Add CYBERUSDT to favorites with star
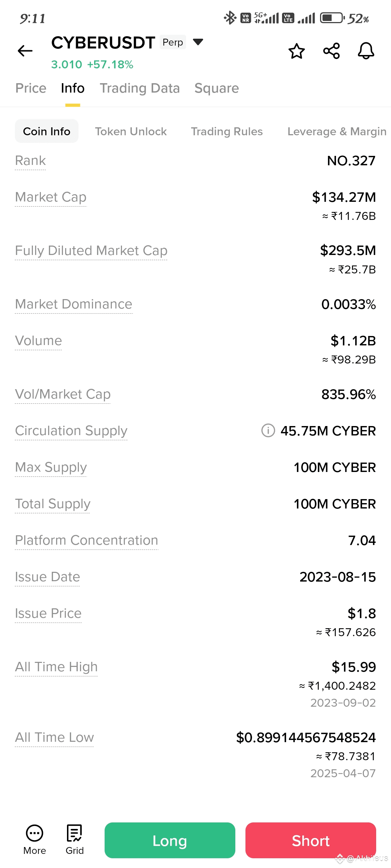 297,51
